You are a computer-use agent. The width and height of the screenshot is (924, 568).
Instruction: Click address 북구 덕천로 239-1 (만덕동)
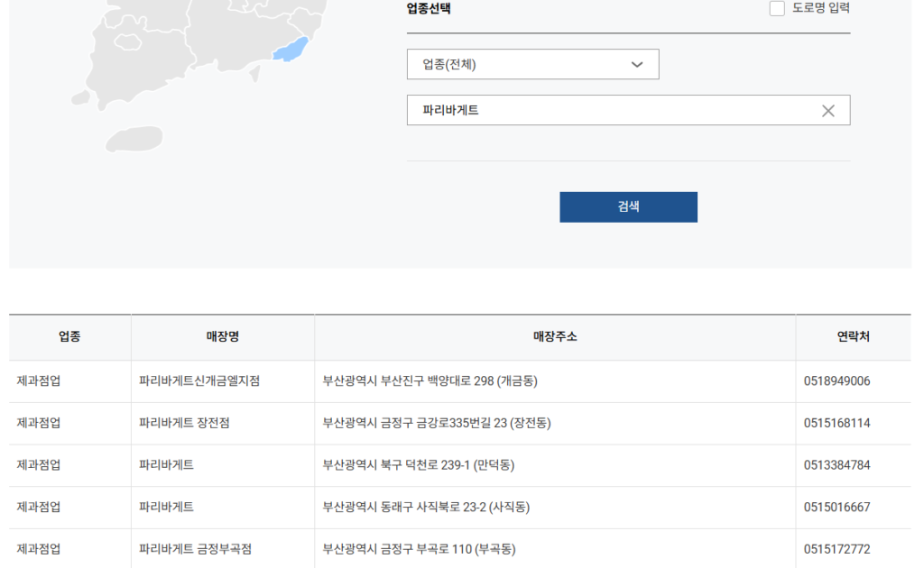pyautogui.click(x=419, y=465)
